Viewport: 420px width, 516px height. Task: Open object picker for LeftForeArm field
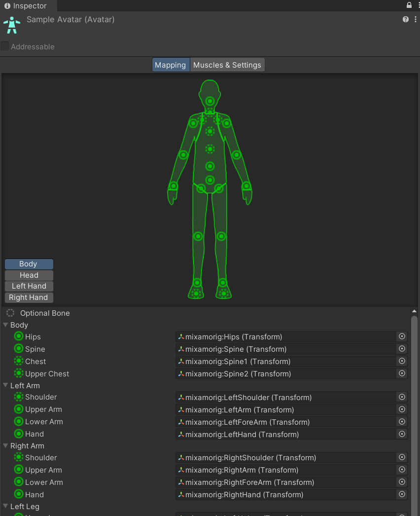coord(402,422)
